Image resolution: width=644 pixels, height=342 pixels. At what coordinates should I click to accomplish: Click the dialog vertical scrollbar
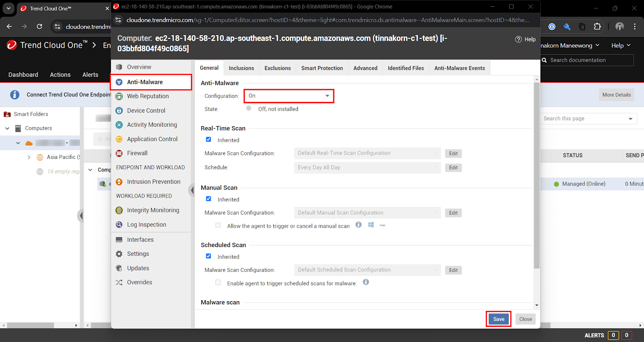536,175
